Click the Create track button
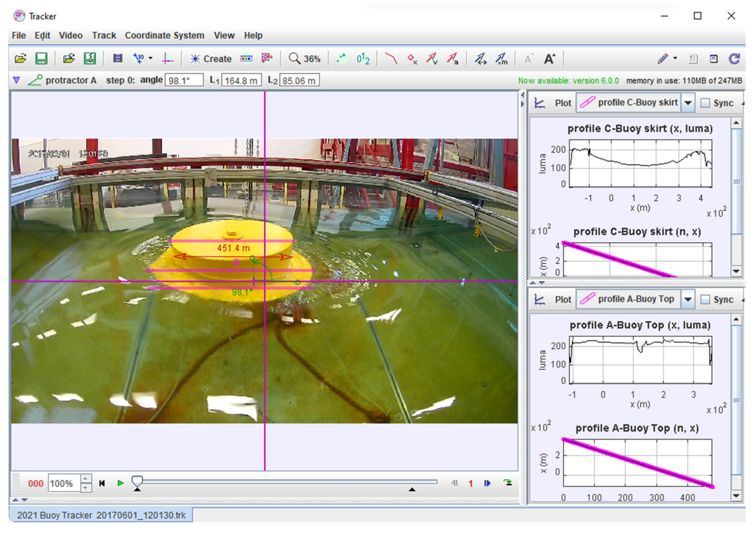 (211, 59)
